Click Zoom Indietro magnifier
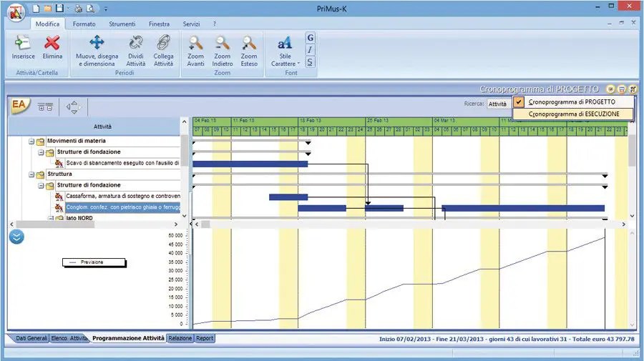644x361 pixels. click(x=223, y=51)
